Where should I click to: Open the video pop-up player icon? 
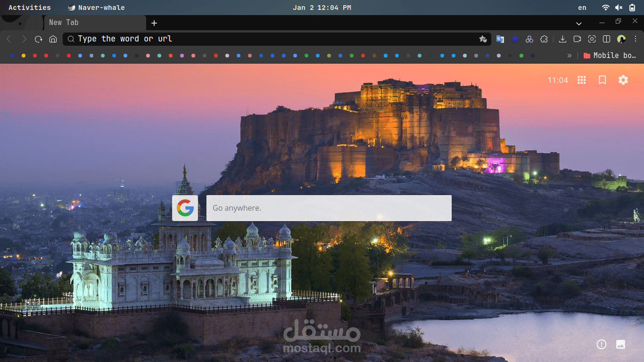coord(577,39)
